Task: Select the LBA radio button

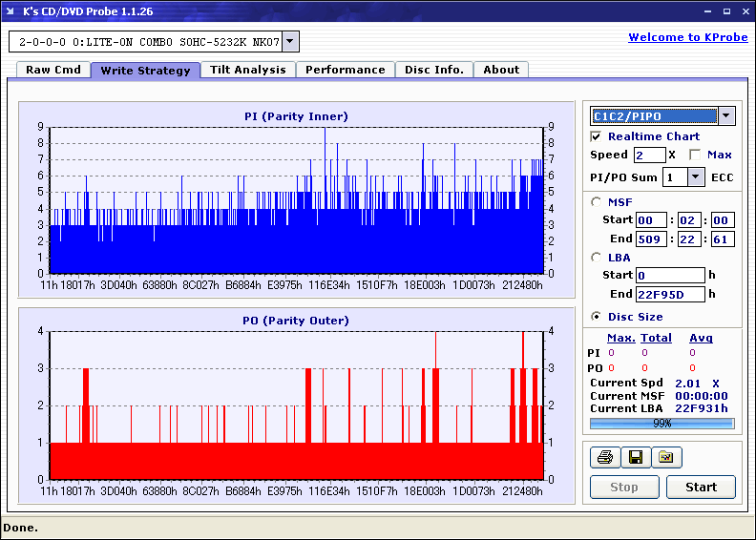Action: pos(597,257)
